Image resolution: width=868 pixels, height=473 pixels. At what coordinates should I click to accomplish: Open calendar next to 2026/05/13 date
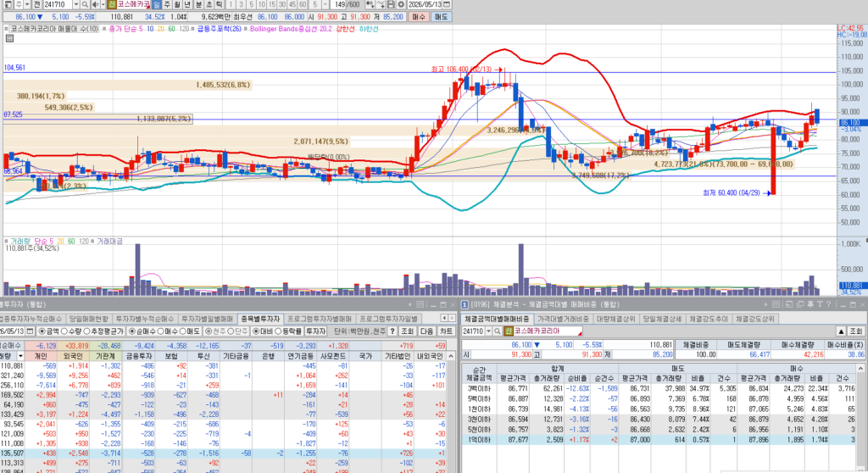(447, 4)
